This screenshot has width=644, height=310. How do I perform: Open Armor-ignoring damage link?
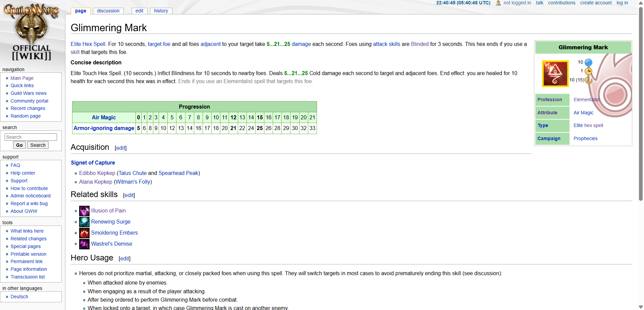[x=104, y=128]
